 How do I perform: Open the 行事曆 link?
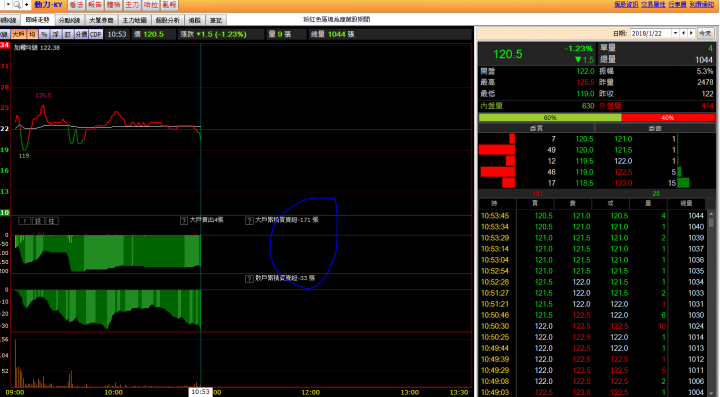click(677, 4)
